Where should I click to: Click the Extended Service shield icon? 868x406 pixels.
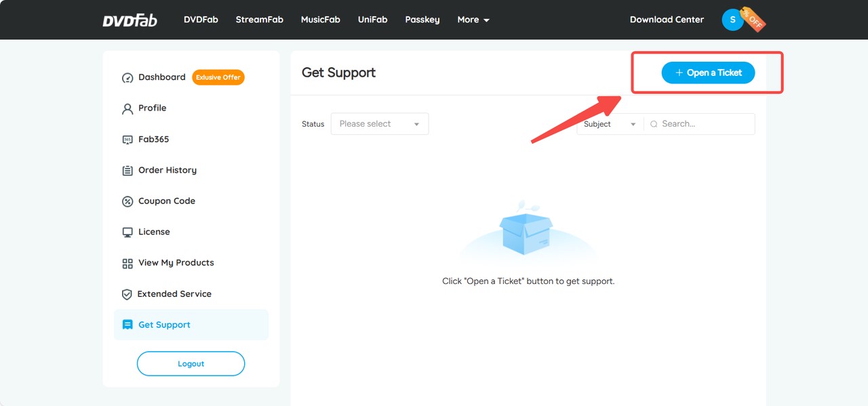[127, 294]
